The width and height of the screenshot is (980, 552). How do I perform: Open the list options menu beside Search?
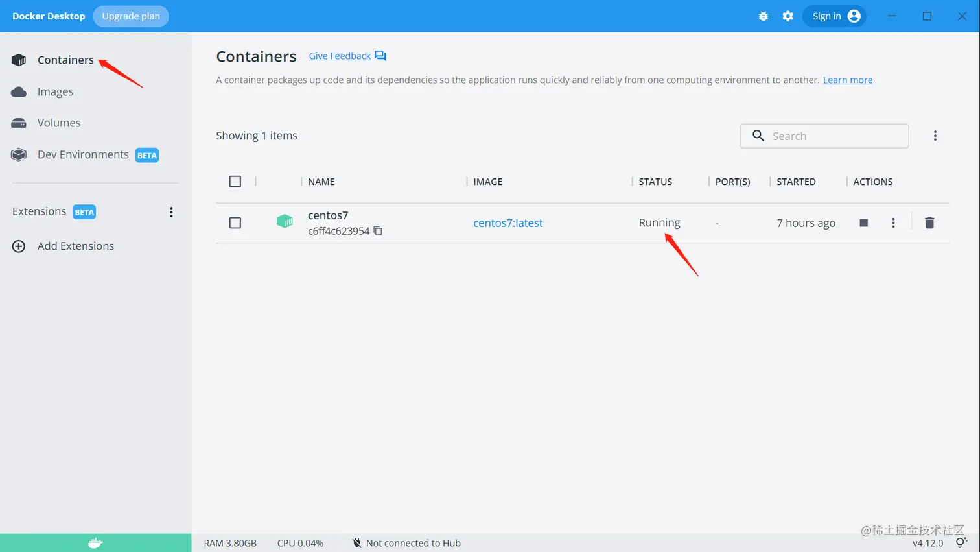click(935, 136)
